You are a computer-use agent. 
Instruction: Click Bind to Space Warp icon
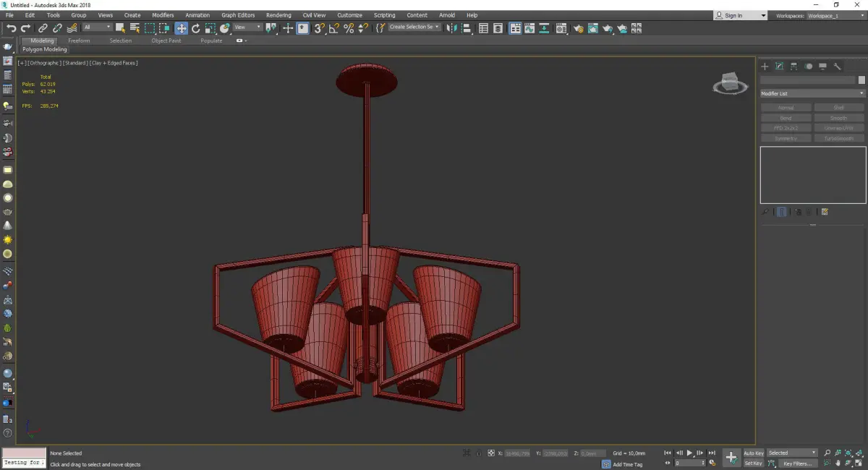tap(72, 28)
